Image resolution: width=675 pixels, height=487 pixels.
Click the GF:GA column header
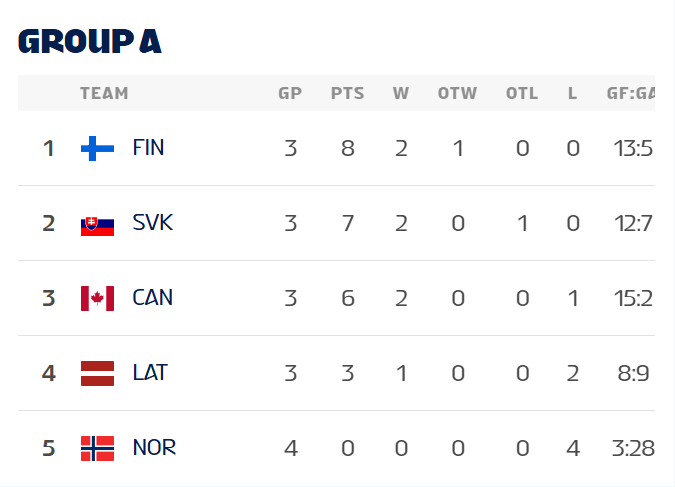click(x=630, y=94)
